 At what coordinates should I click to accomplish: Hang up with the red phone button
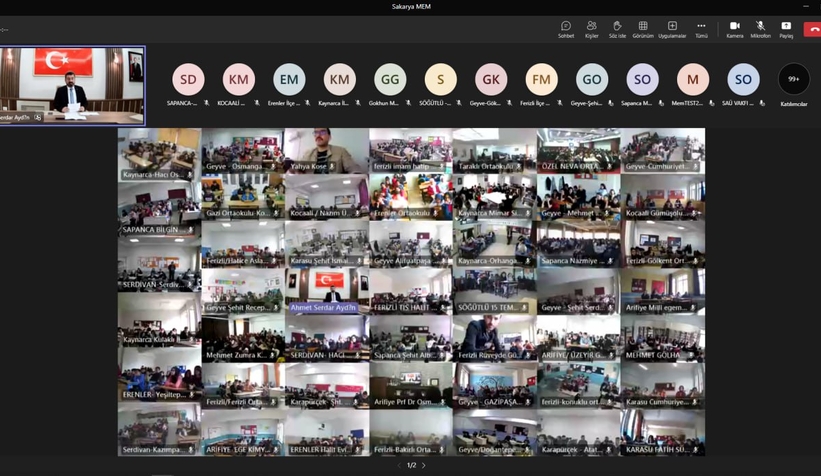[x=813, y=29]
